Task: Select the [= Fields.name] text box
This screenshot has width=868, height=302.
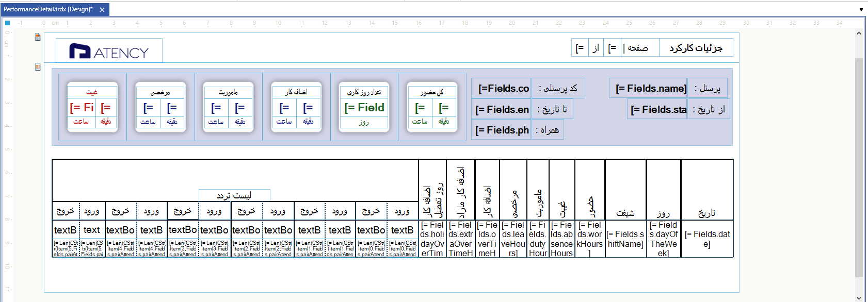Action: tap(648, 89)
